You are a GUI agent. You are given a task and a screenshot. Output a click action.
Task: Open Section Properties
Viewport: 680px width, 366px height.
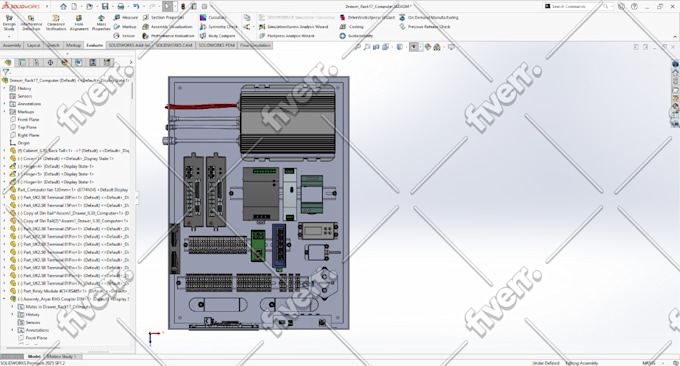pyautogui.click(x=163, y=17)
